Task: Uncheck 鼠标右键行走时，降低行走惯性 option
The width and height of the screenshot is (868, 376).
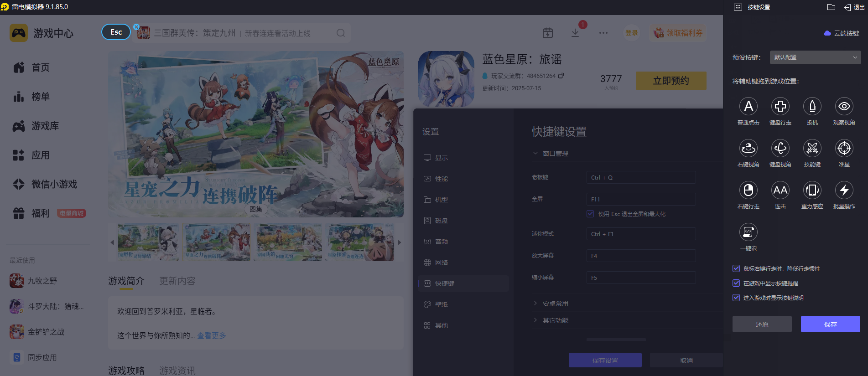Action: (736, 268)
